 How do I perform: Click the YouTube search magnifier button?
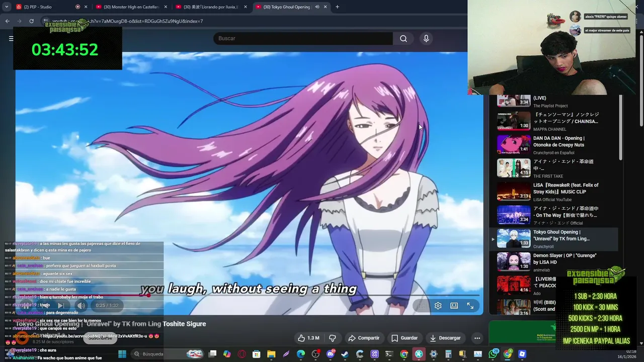click(404, 38)
